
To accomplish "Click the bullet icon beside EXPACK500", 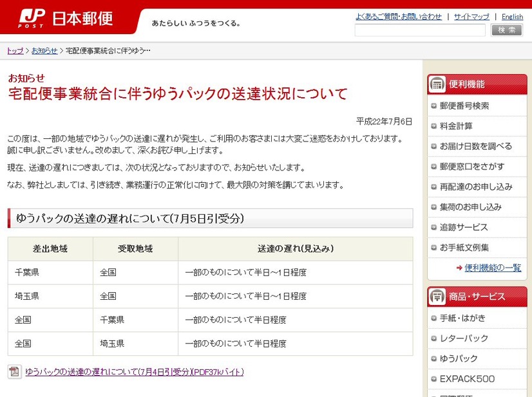I will pos(433,379).
